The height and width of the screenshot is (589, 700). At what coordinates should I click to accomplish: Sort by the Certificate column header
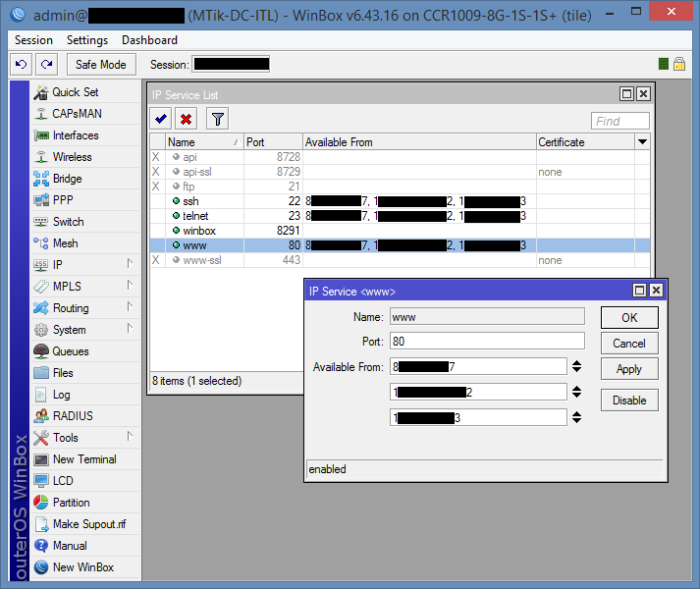(x=585, y=142)
